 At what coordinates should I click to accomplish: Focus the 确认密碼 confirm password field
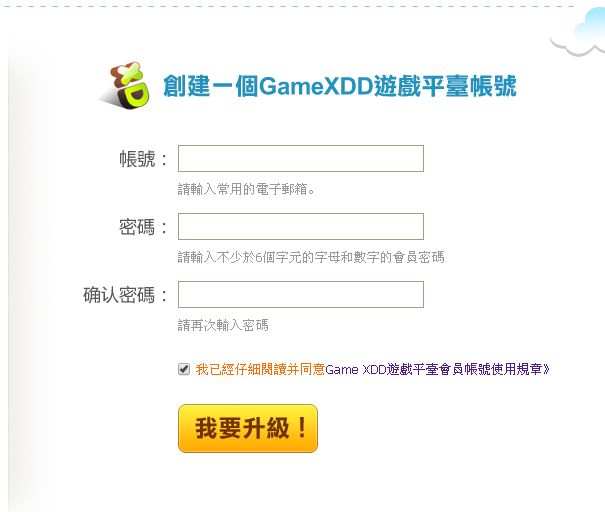pyautogui.click(x=301, y=294)
